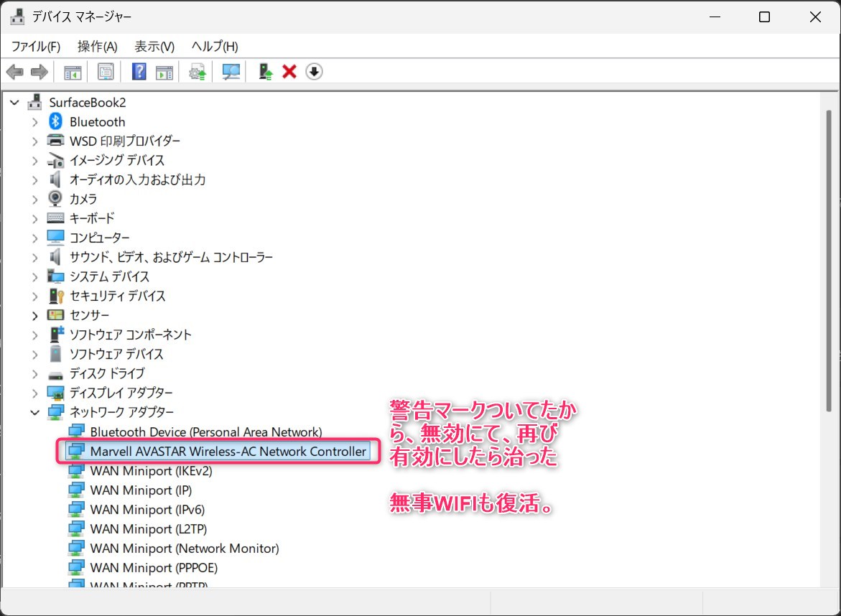Click the ディスク ドライブ drive icon
The height and width of the screenshot is (616, 841).
coord(56,375)
